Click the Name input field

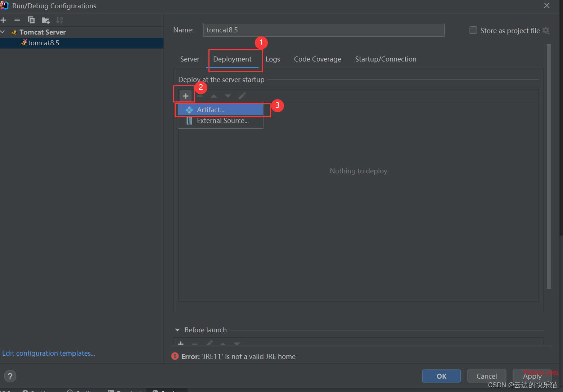(x=324, y=30)
